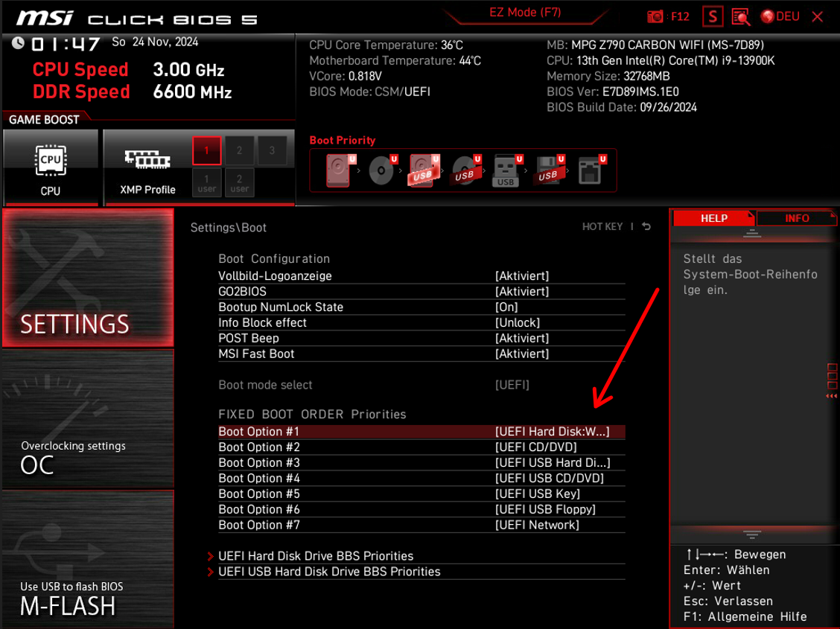Click the USB floppy boot icon

point(549,170)
